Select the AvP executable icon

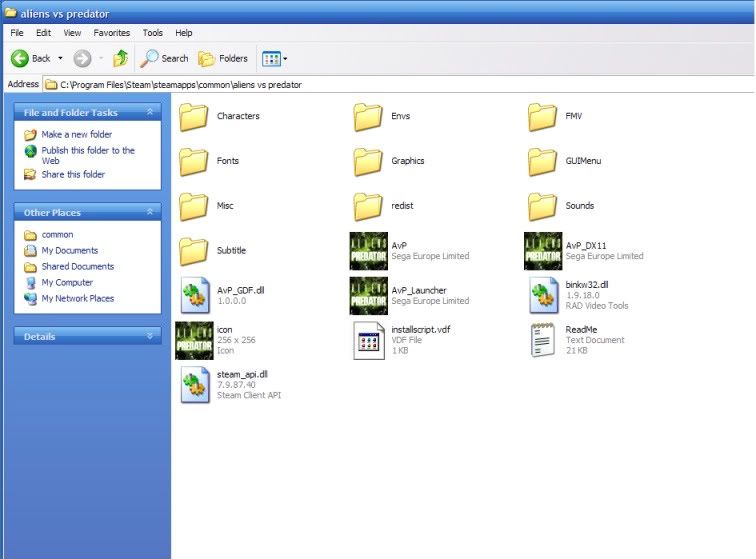[369, 251]
